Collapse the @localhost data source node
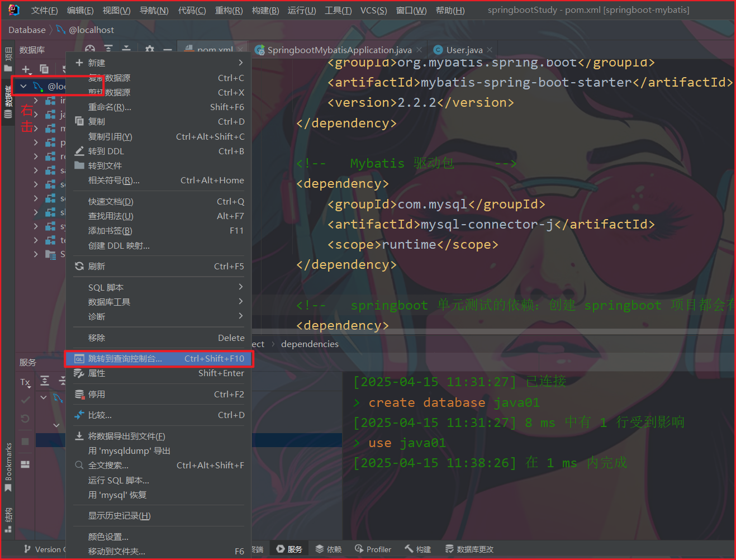This screenshot has height=560, width=736. [23, 86]
